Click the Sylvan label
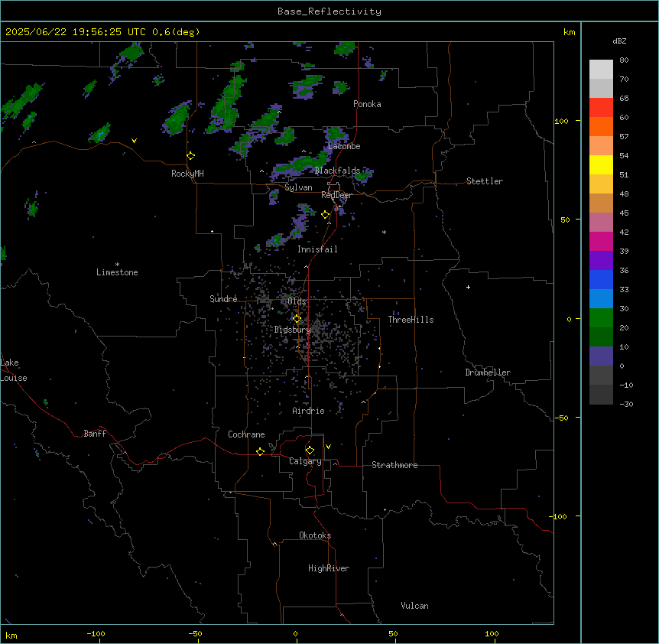 point(298,187)
